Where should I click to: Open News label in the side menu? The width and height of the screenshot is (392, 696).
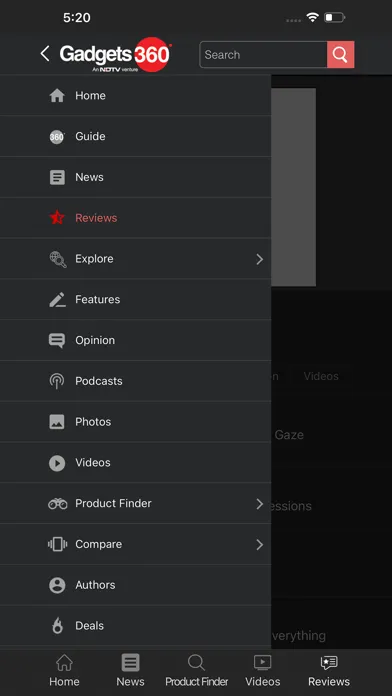(89, 177)
